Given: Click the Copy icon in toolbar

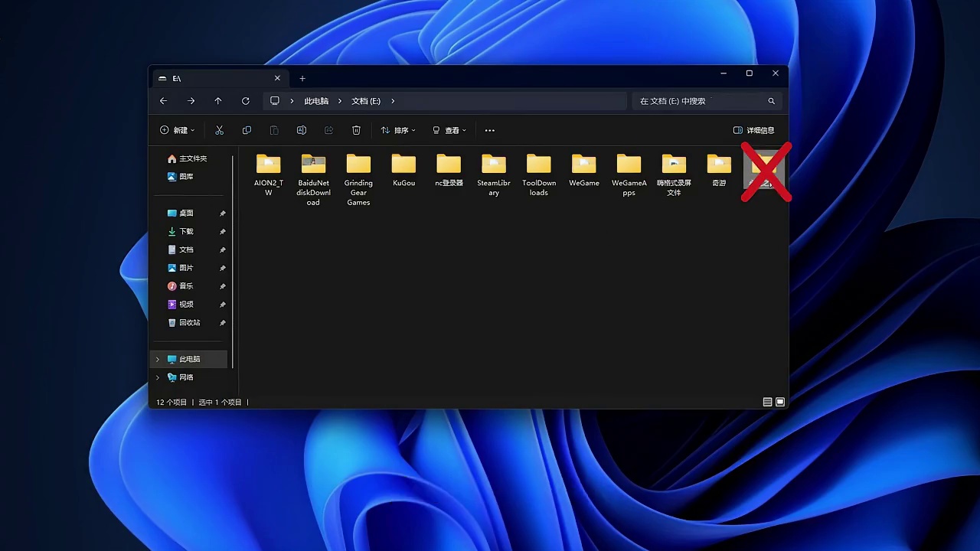Looking at the screenshot, I should coord(247,130).
